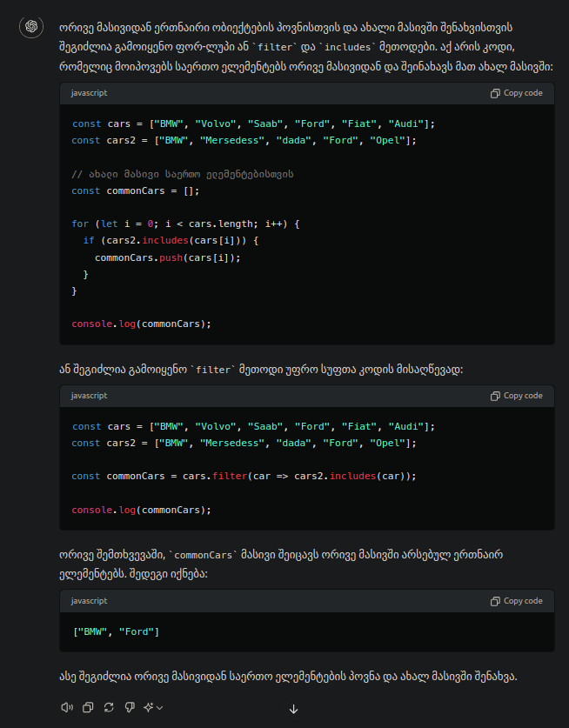Open the change model sparkle dropdown
The image size is (569, 728).
[x=153, y=707]
